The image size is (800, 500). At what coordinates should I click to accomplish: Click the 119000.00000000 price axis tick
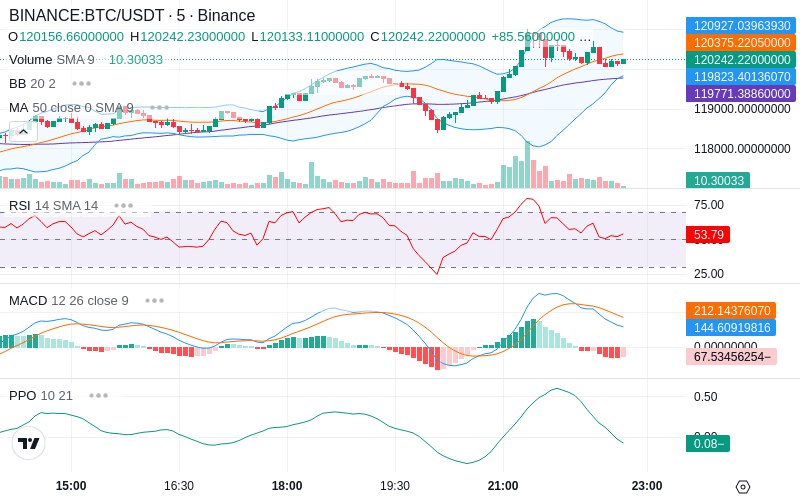pos(742,109)
